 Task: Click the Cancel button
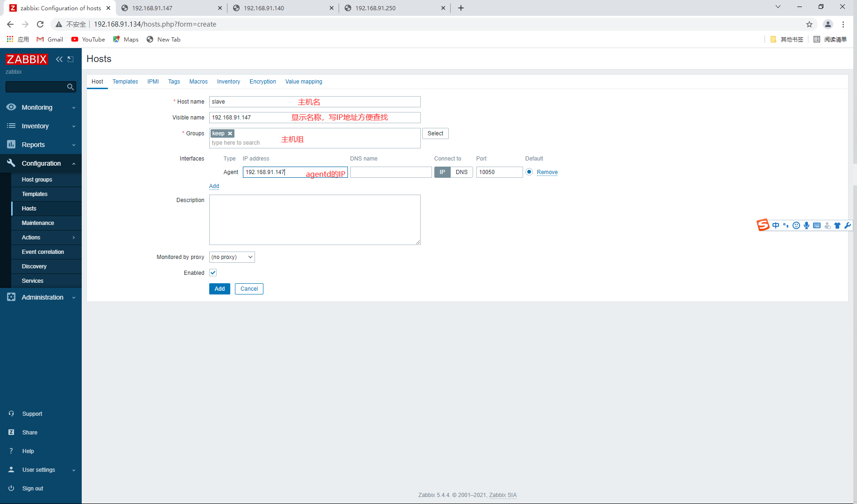click(249, 289)
